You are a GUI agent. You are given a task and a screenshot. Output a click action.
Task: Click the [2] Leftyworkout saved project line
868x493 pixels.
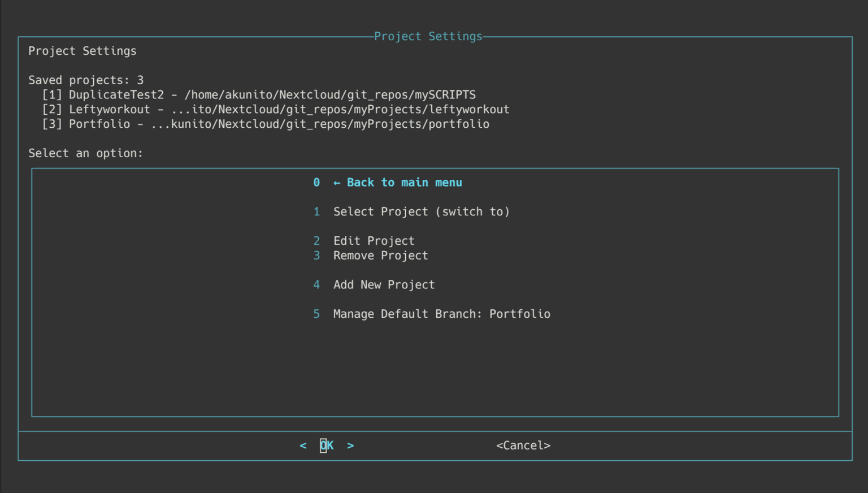[x=276, y=110]
